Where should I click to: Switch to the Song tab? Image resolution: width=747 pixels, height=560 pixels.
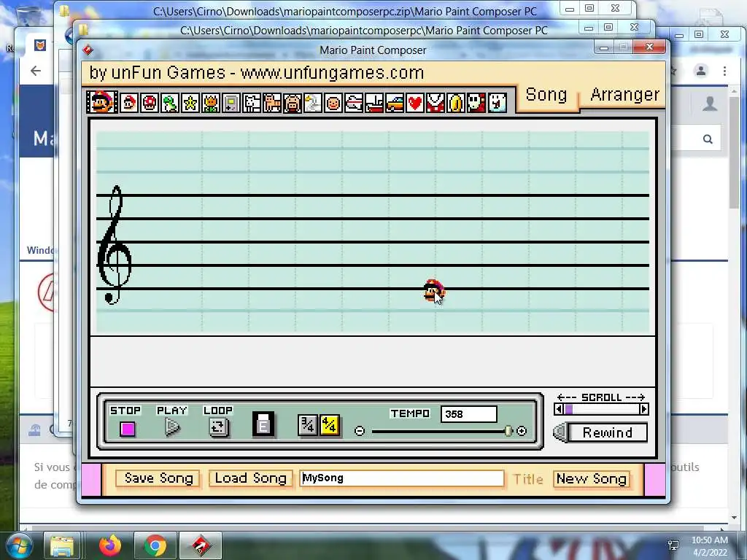[546, 96]
